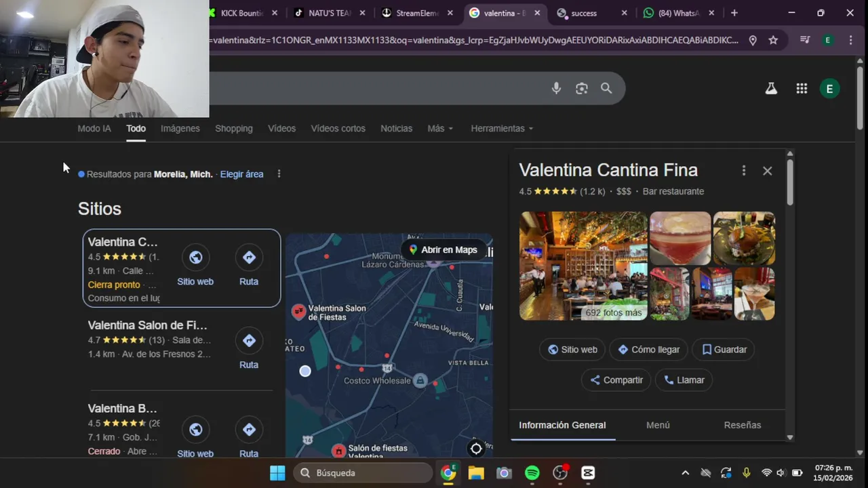Open a new browser tab

click(734, 13)
